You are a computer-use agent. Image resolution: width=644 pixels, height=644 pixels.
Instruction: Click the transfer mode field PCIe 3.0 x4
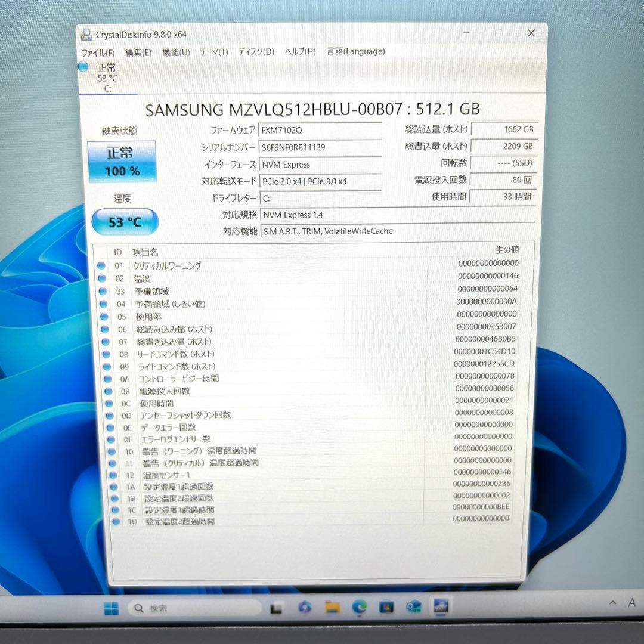click(x=320, y=181)
